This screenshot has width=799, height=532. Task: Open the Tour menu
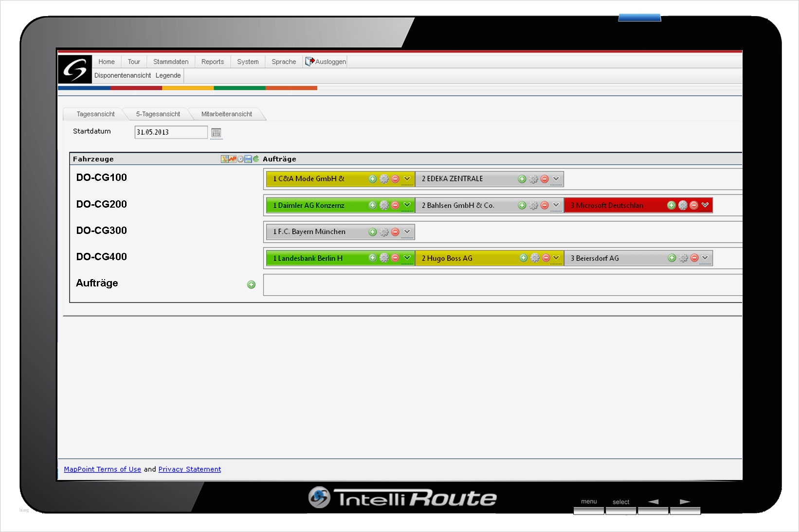tap(134, 62)
